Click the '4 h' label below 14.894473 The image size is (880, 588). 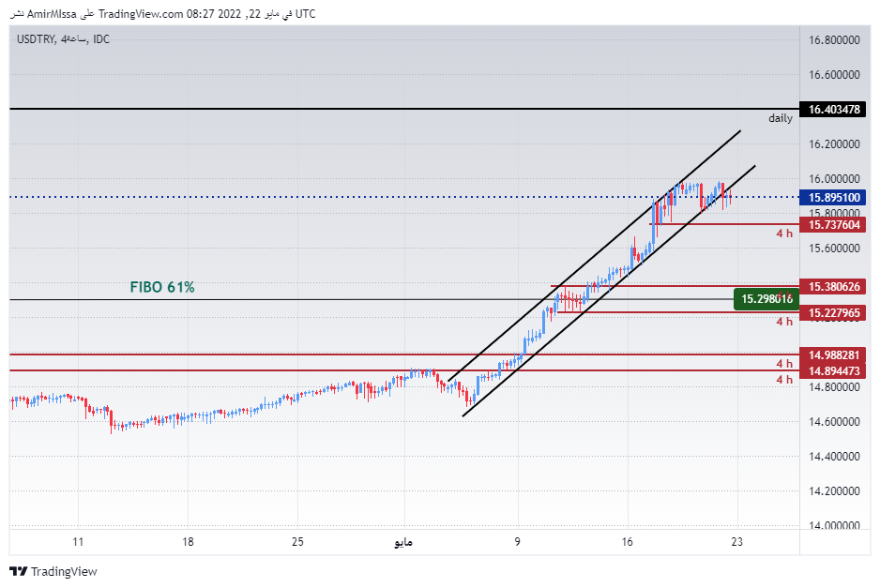(x=784, y=380)
